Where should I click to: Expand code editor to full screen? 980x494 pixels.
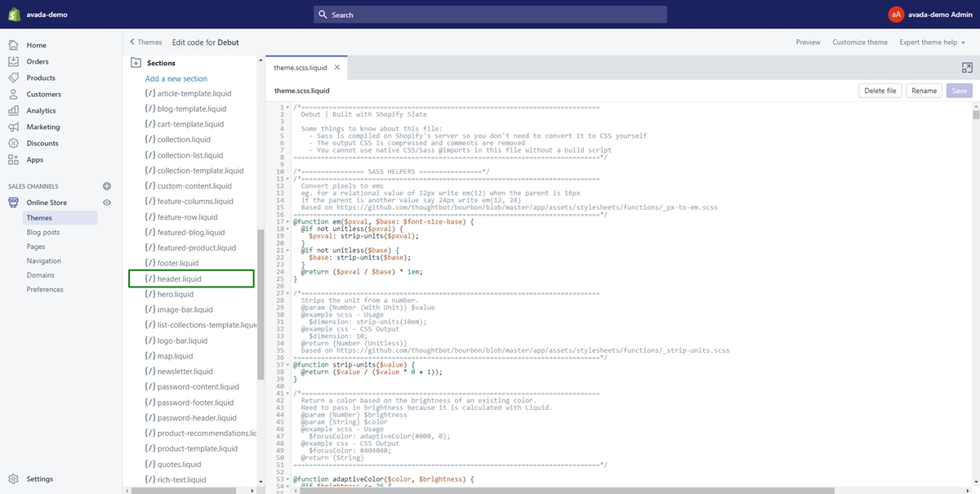(x=967, y=69)
